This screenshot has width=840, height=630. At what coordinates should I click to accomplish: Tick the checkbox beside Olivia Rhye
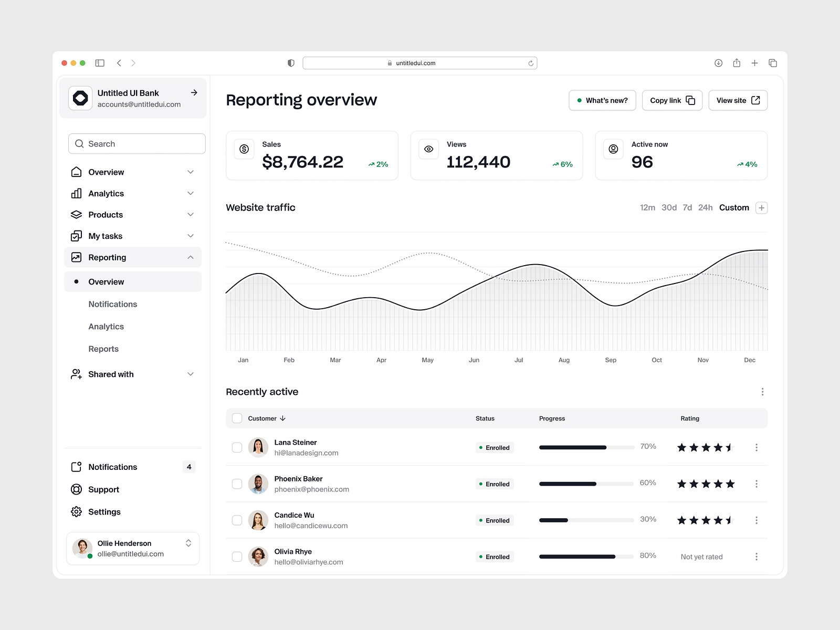coord(237,556)
